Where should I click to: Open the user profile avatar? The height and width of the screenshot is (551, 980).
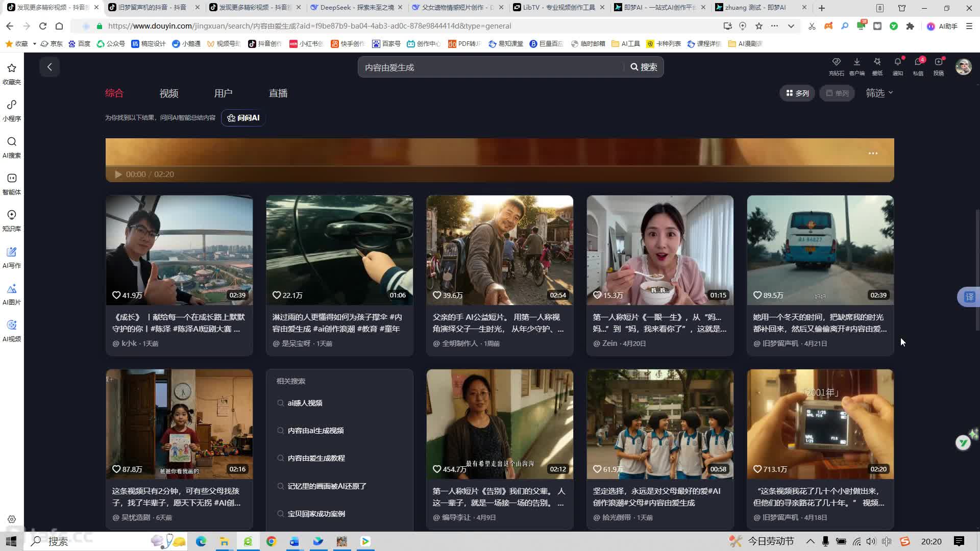[x=964, y=67]
